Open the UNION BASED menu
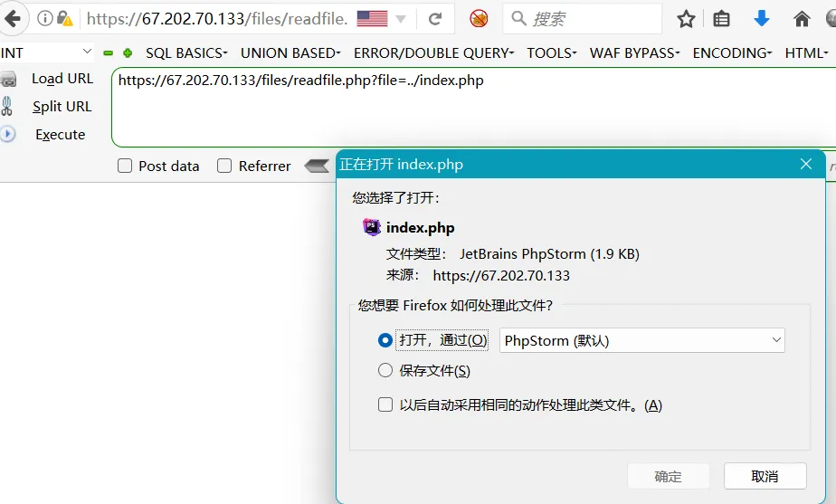This screenshot has height=504, width=836. pyautogui.click(x=290, y=53)
